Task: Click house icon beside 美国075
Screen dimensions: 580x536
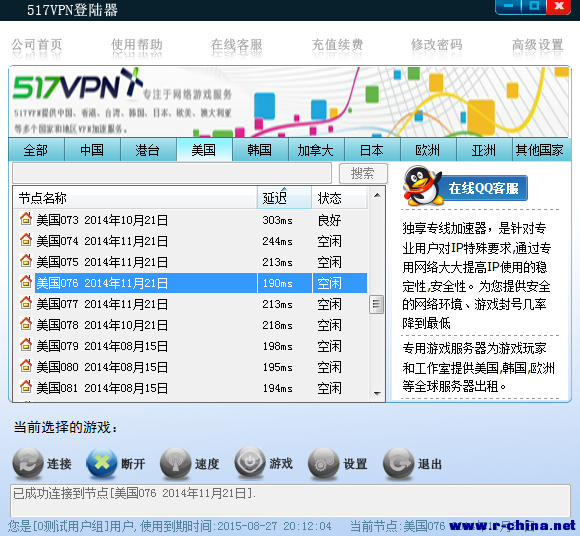Action: pos(26,261)
